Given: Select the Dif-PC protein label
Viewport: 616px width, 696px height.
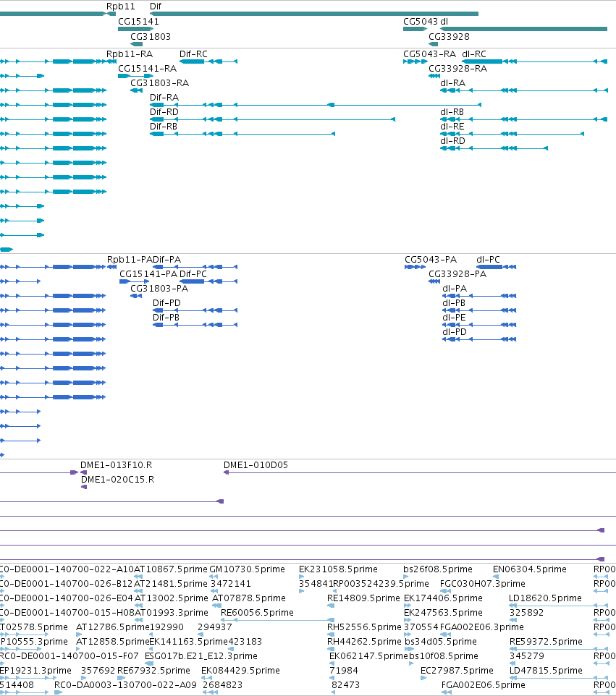Looking at the screenshot, I should coord(193,274).
